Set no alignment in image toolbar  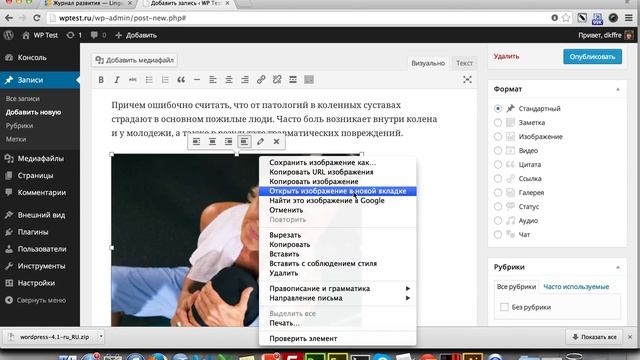click(244, 142)
